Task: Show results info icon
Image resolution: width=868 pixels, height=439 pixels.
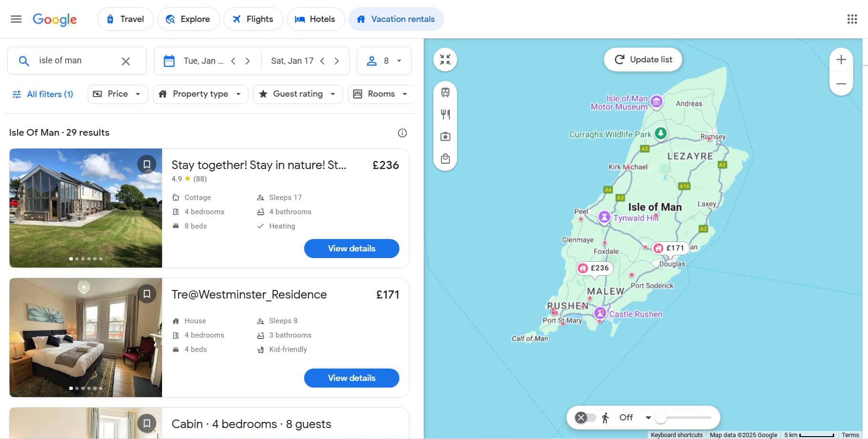Action: tap(402, 133)
